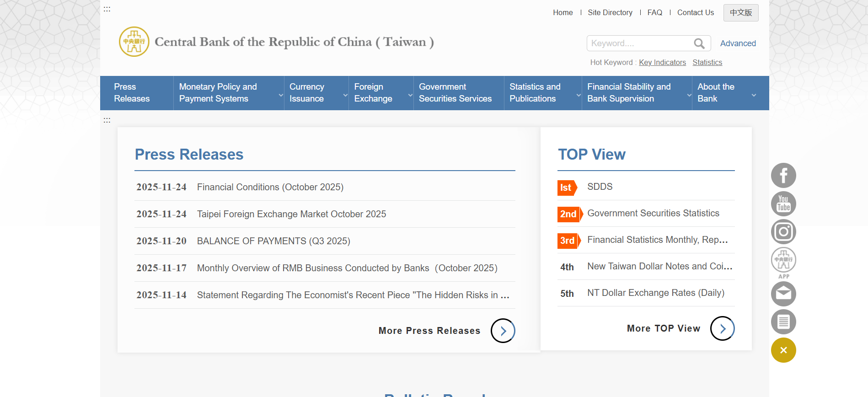
Task: Click the Central Bank logo emblem
Action: click(x=134, y=42)
